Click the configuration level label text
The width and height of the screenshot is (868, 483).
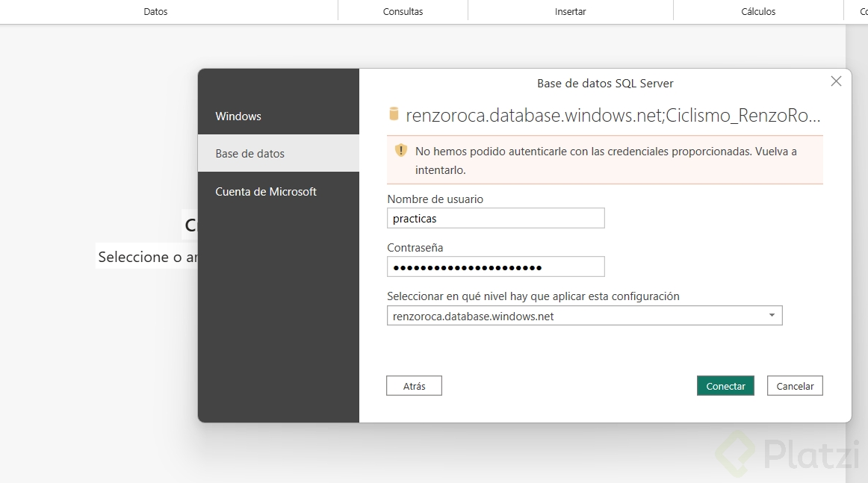pyautogui.click(x=533, y=296)
